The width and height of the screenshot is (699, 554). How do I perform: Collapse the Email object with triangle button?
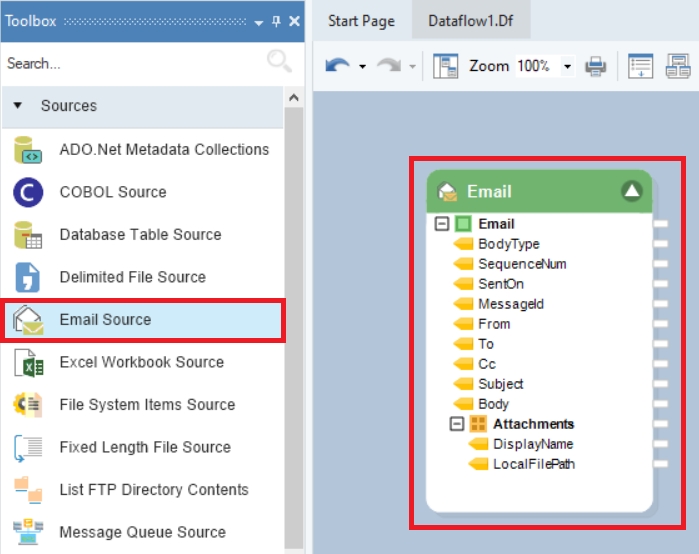(x=632, y=191)
